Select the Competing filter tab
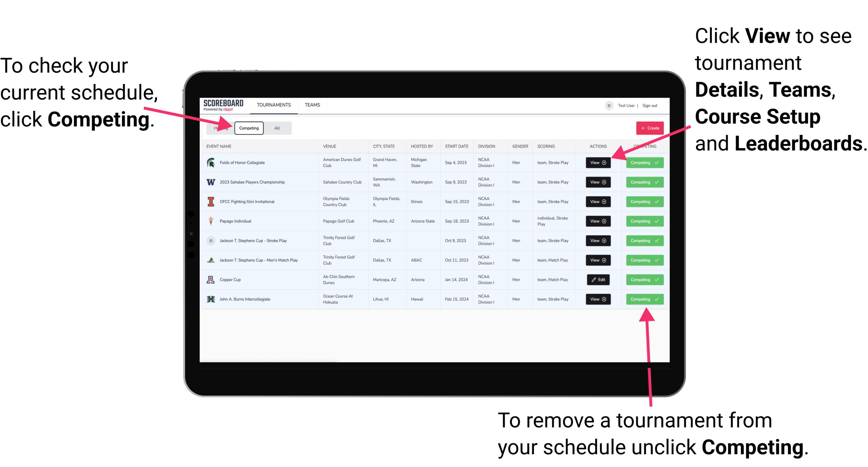Screen dimensions: 868x467 (x=248, y=128)
